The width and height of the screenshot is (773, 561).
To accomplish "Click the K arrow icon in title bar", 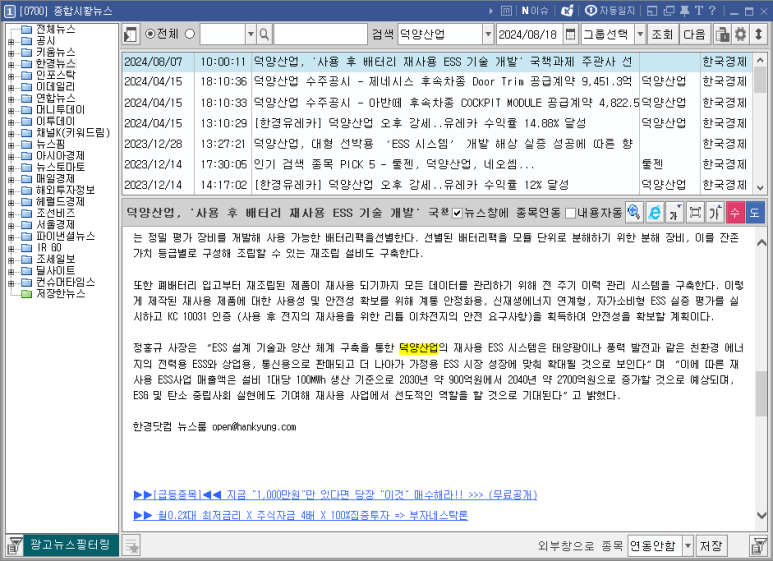I will pyautogui.click(x=567, y=10).
